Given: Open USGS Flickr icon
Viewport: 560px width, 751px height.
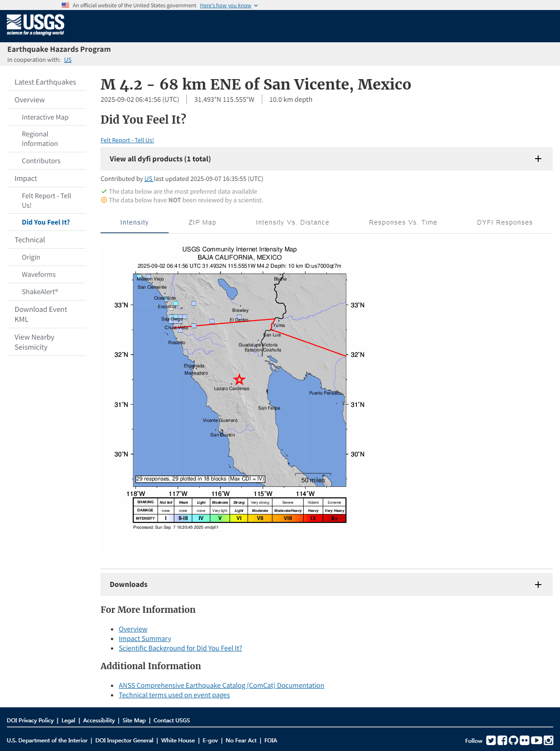Looking at the screenshot, I should [x=525, y=741].
